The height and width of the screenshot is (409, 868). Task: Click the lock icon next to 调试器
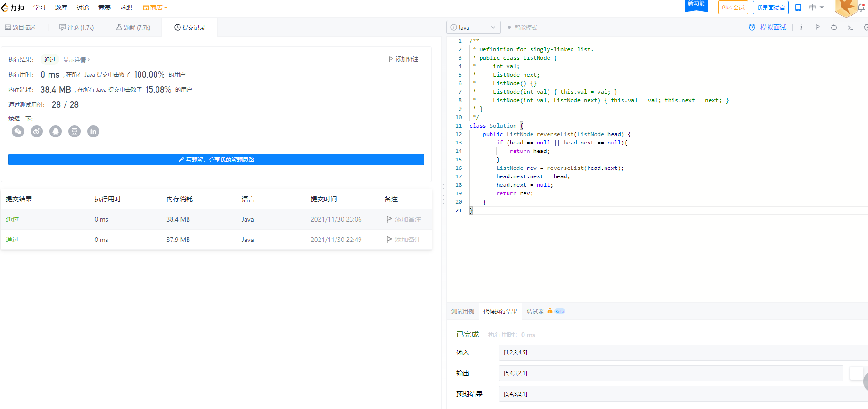coord(549,311)
